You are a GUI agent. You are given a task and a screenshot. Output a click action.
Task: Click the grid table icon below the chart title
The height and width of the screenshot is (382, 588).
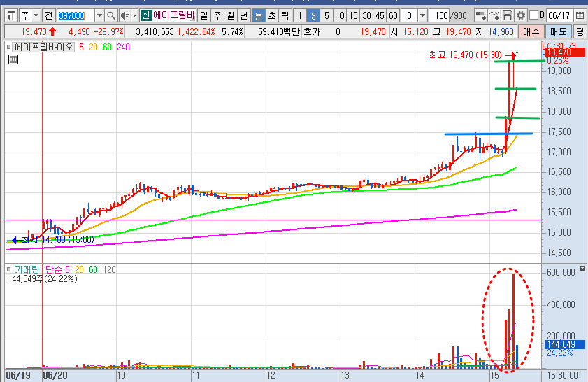coord(13,59)
